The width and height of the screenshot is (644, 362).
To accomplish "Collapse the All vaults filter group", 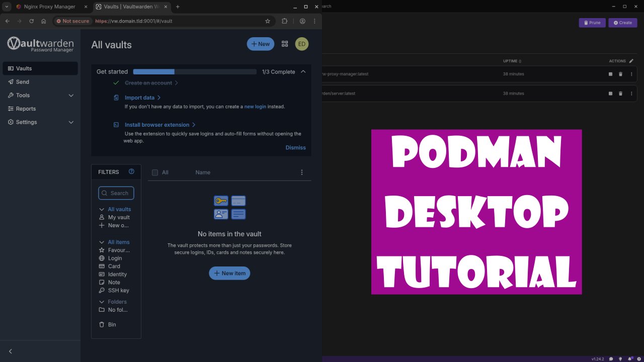I will (102, 209).
